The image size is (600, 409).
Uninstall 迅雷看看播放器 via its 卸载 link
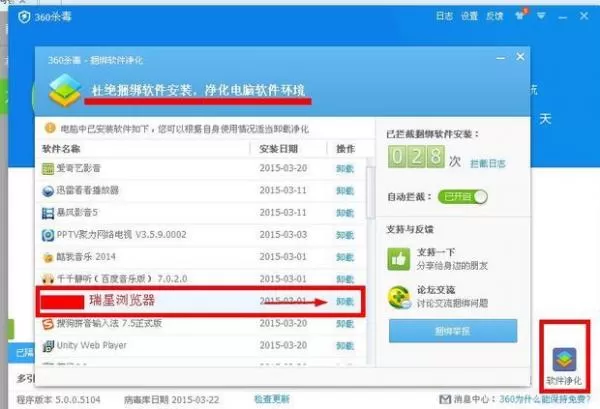click(x=345, y=191)
